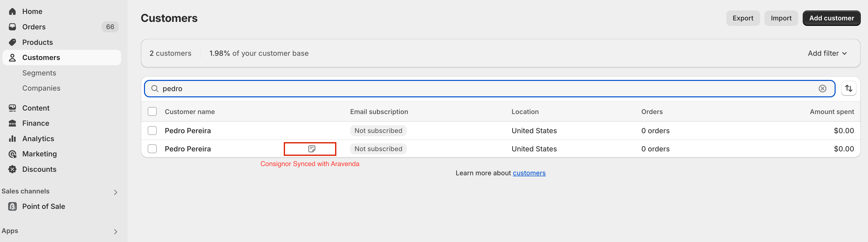The height and width of the screenshot is (242, 868).
Task: Click the Products tag icon
Action: tap(12, 42)
